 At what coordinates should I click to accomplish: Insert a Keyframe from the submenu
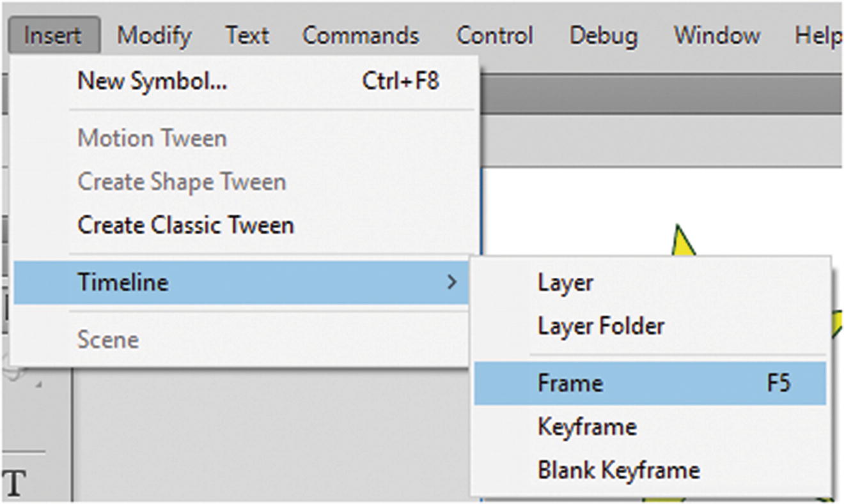pyautogui.click(x=587, y=427)
